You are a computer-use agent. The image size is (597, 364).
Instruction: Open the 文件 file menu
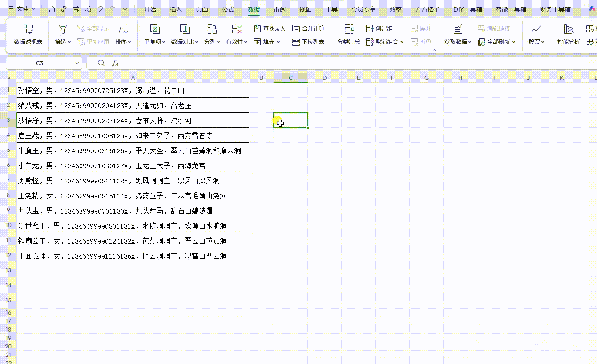[23, 9]
